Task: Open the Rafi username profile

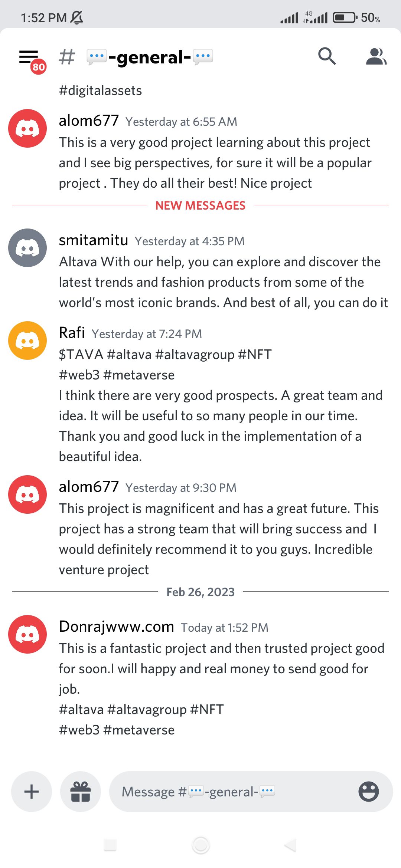Action: [x=72, y=333]
